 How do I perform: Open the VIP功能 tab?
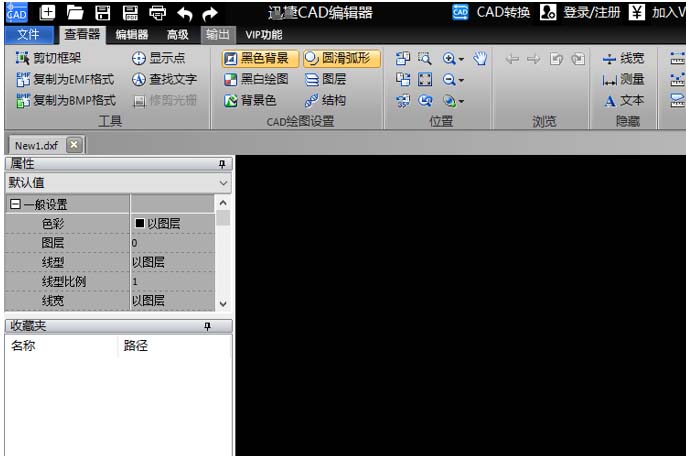pos(264,35)
